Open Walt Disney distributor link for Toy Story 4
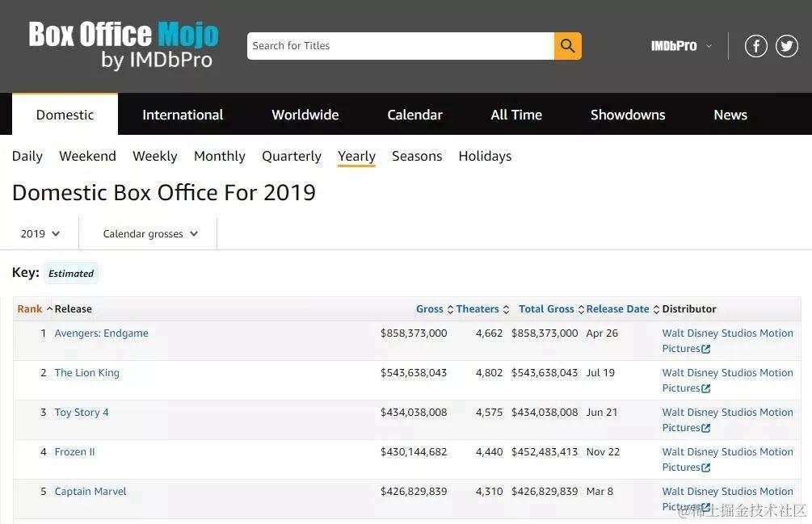 pyautogui.click(x=728, y=420)
